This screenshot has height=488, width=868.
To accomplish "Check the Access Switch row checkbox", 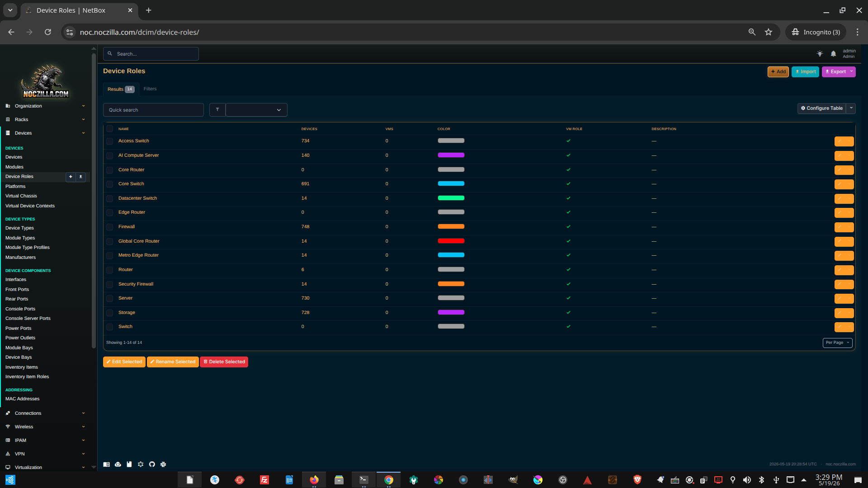I will (109, 141).
